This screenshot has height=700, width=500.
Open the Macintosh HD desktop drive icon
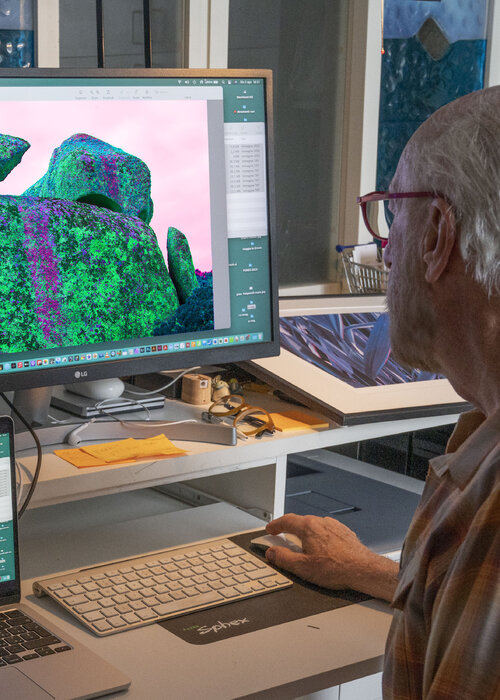click(x=245, y=93)
